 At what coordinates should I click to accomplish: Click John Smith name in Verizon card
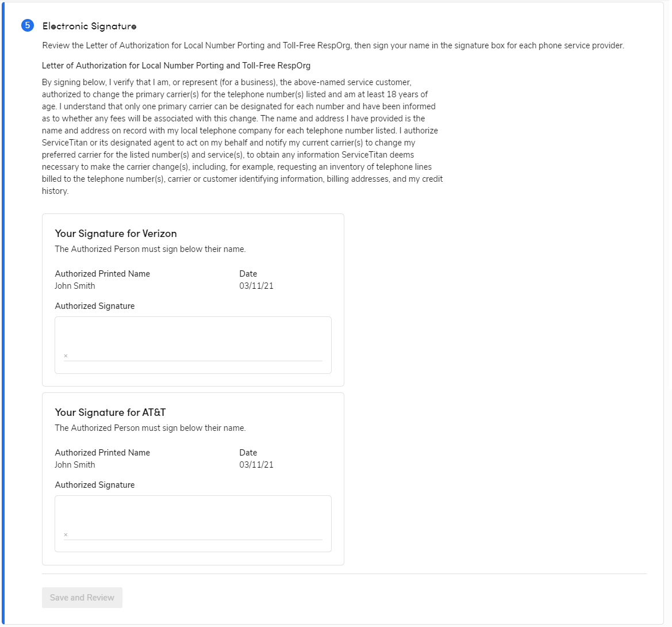point(75,286)
